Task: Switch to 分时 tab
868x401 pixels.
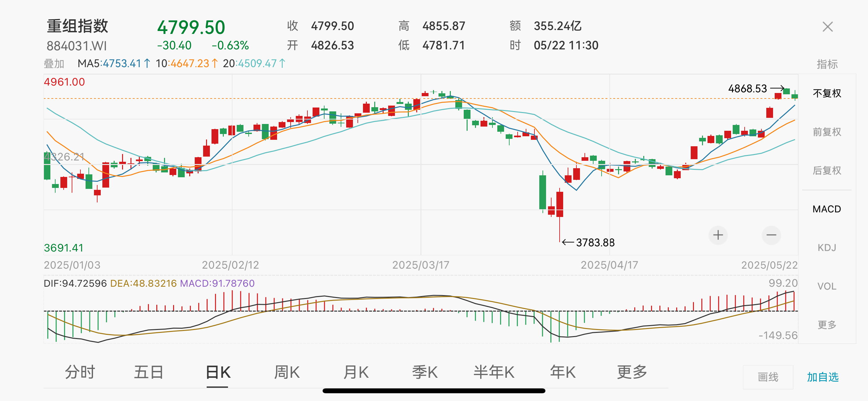Action: pyautogui.click(x=80, y=372)
